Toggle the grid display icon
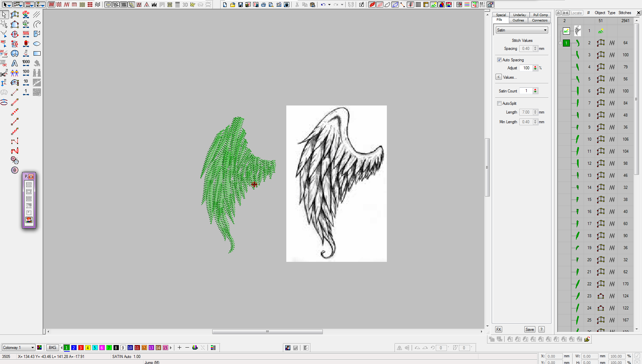 pos(418,5)
